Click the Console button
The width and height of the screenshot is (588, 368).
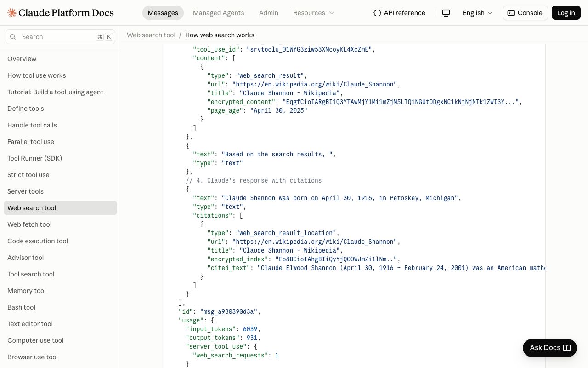click(x=525, y=13)
